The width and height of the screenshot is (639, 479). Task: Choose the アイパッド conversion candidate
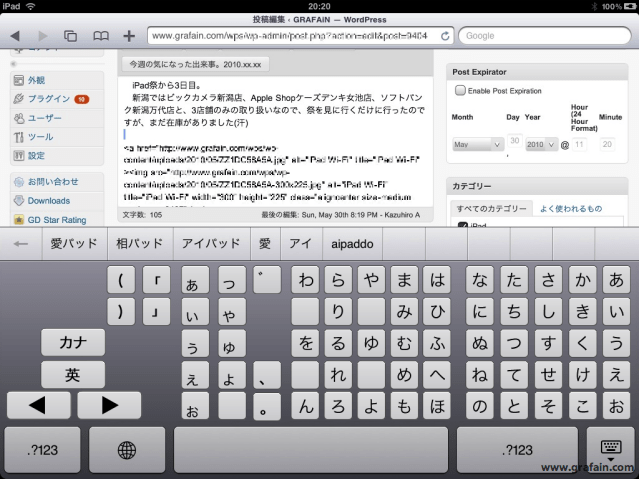(212, 244)
